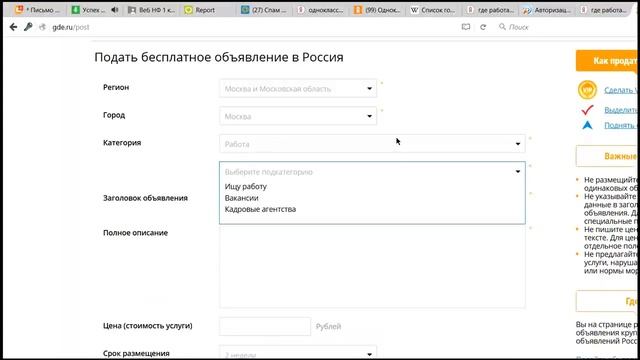Click the red checkmark icon beside Выделить
640x360 pixels.
click(587, 109)
